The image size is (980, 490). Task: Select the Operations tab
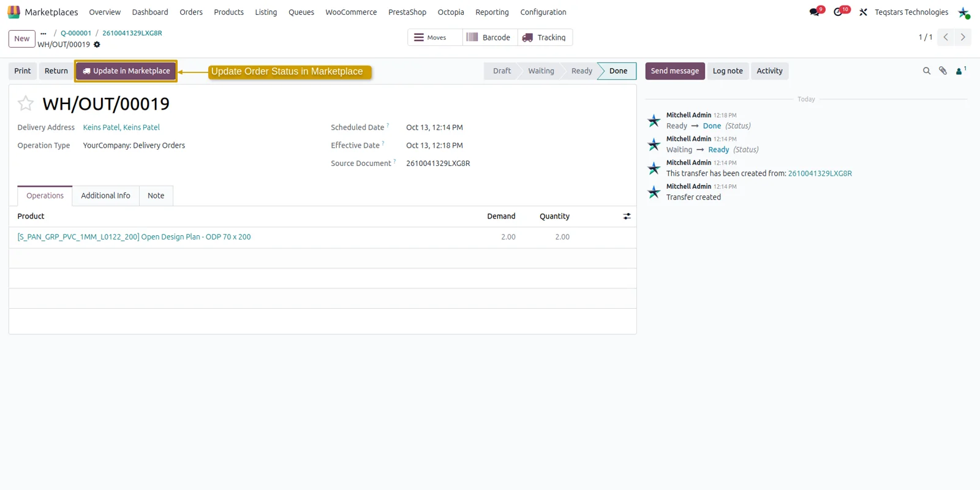(x=45, y=196)
